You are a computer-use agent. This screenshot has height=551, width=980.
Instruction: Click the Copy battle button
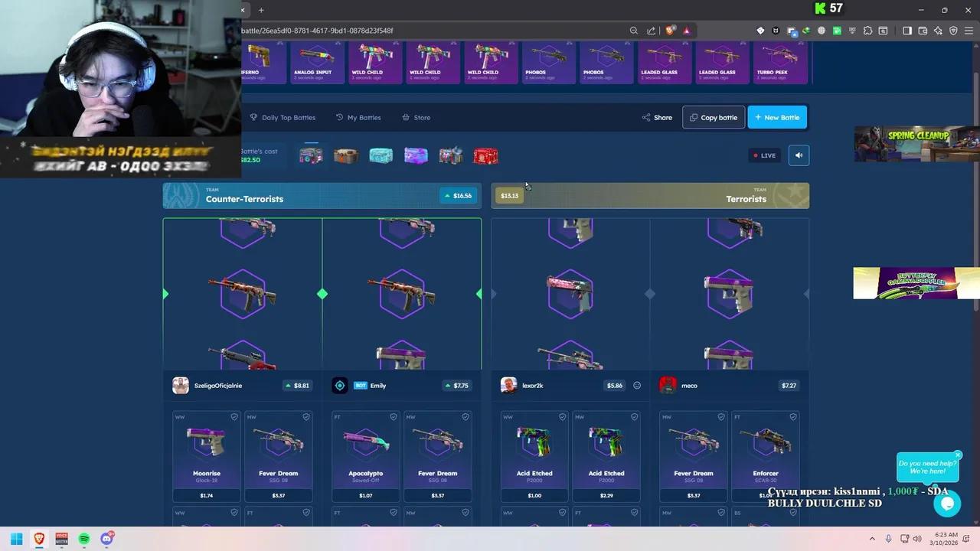[x=713, y=117]
